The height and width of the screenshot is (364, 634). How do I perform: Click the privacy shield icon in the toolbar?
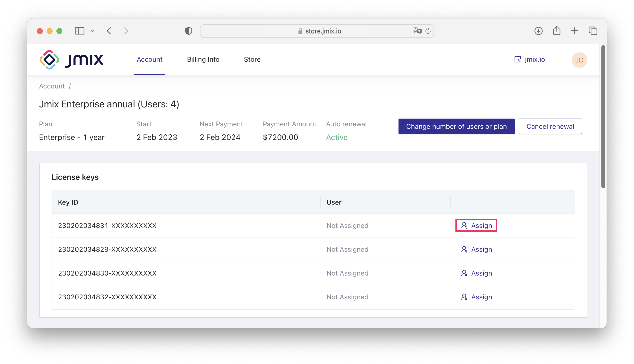tap(189, 31)
